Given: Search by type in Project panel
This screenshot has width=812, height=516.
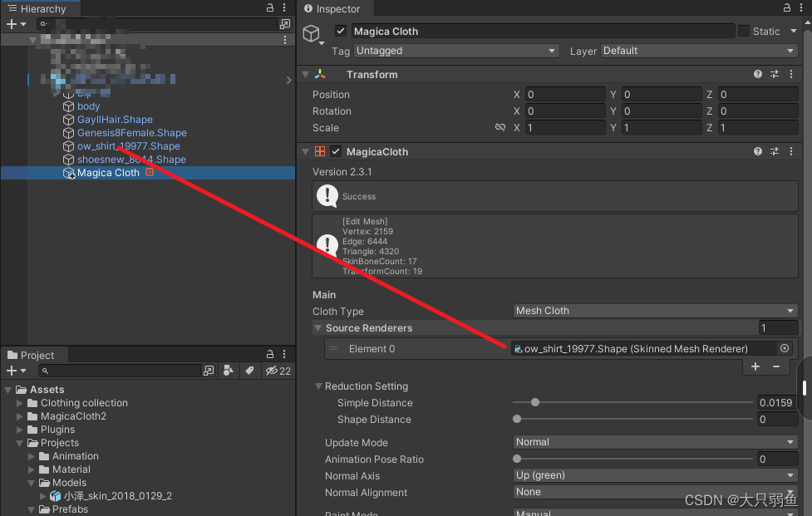Looking at the screenshot, I should (228, 371).
